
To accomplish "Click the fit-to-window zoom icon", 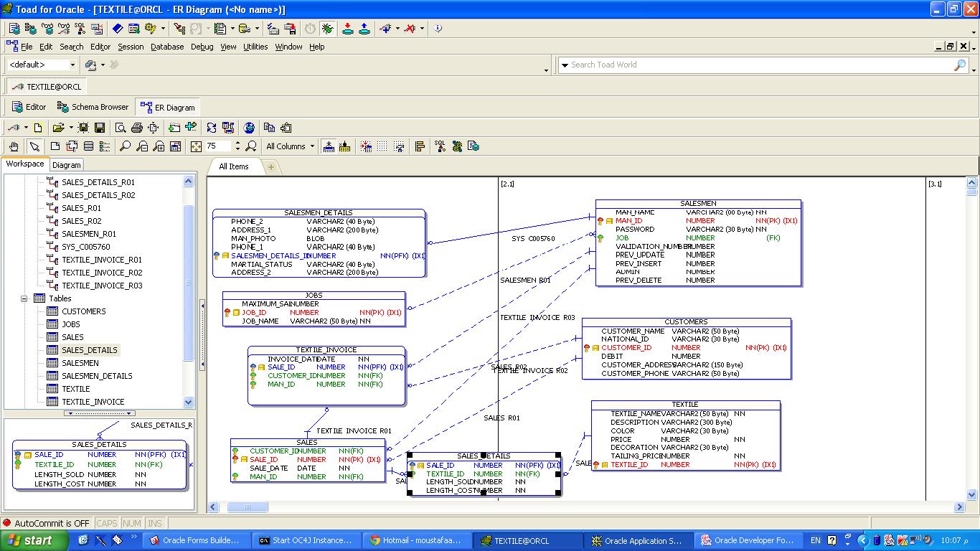I will click(196, 146).
